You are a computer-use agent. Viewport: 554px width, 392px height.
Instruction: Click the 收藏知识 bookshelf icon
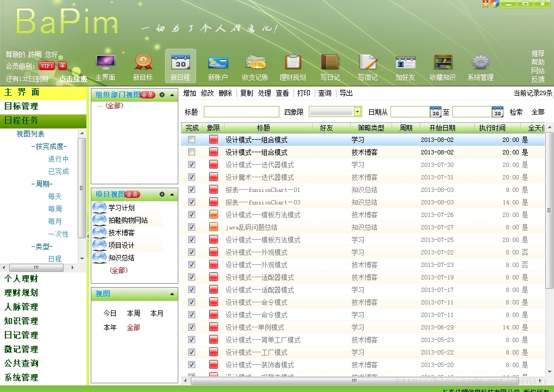[443, 63]
